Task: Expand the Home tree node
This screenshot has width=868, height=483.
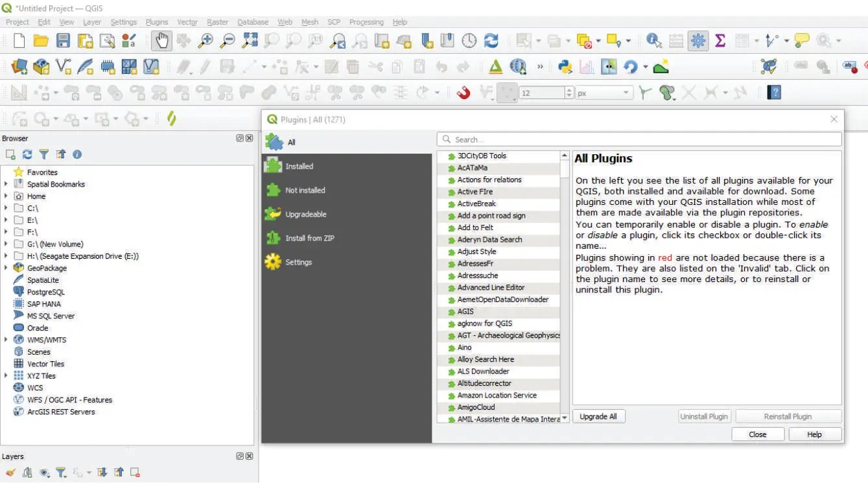Action: pyautogui.click(x=6, y=196)
